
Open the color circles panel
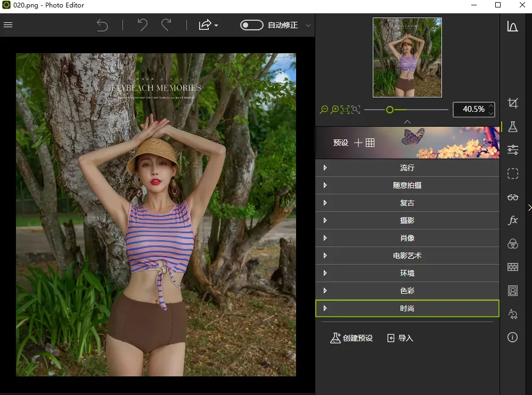(513, 244)
